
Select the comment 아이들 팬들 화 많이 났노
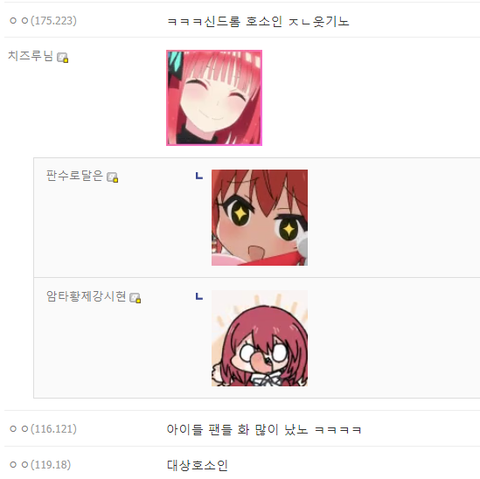264,429
